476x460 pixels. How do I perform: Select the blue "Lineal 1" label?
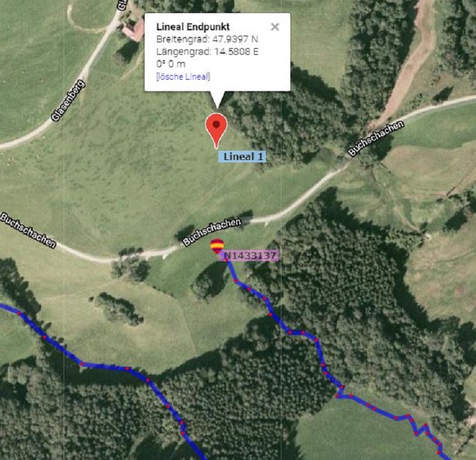(242, 157)
